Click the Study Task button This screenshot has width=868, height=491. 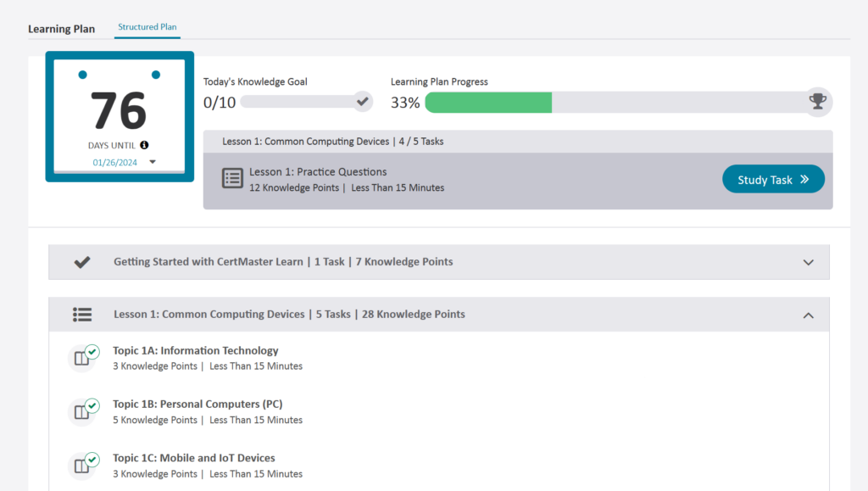(x=773, y=179)
